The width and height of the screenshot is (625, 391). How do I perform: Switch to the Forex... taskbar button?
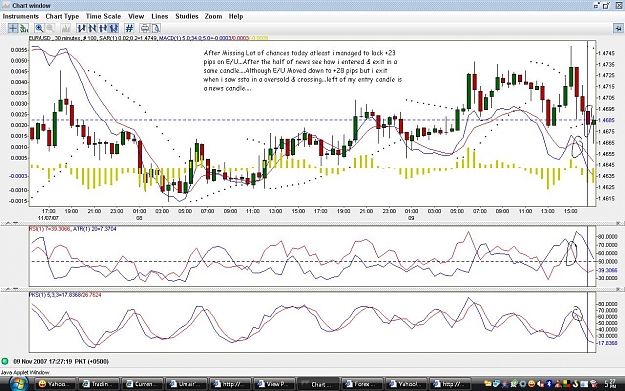click(x=362, y=384)
